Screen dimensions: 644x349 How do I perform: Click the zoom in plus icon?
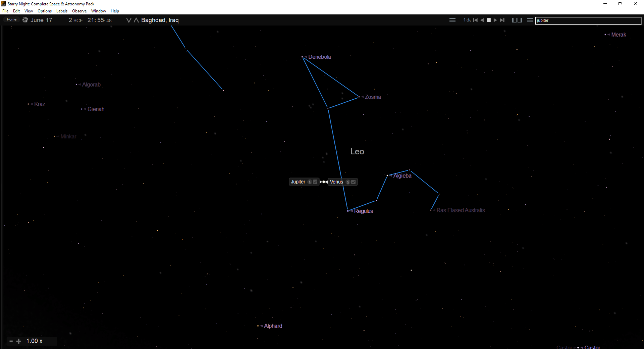[19, 341]
